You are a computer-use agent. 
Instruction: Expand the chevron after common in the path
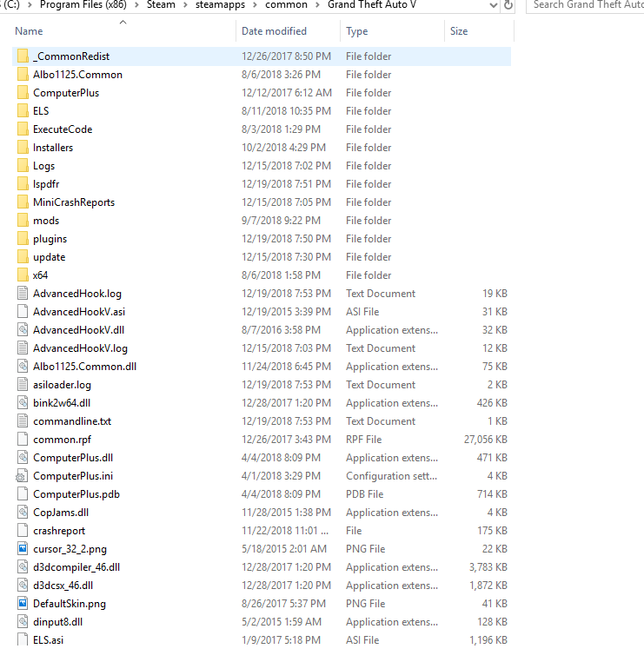[x=317, y=5]
